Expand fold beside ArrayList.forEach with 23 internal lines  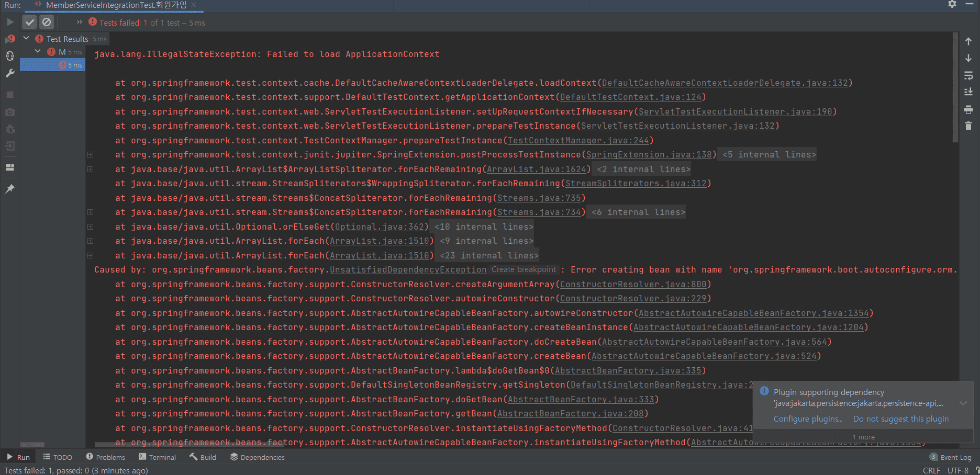(91, 256)
